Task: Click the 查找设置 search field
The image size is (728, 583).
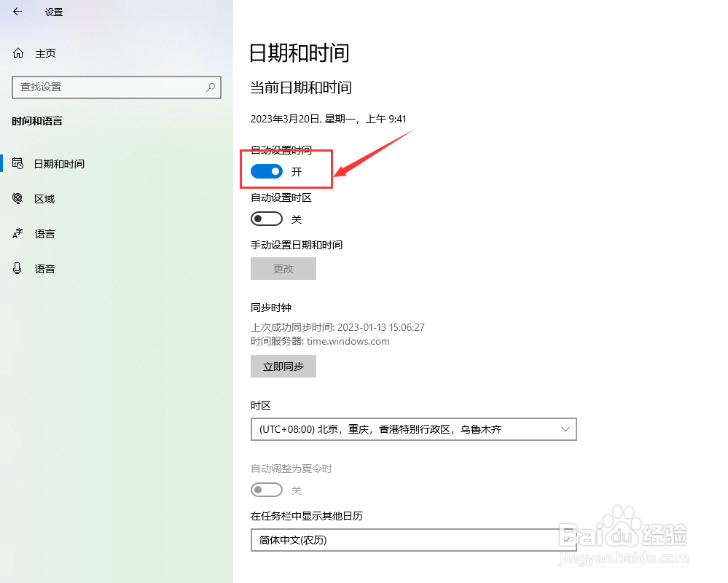Action: (117, 87)
